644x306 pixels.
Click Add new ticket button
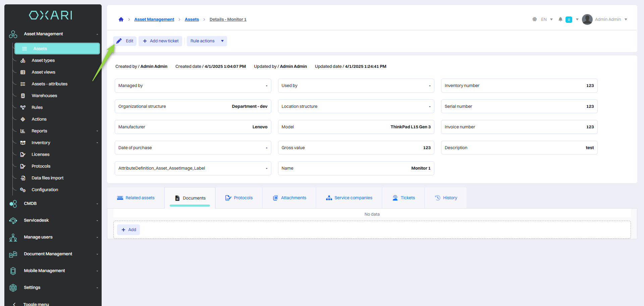[160, 41]
